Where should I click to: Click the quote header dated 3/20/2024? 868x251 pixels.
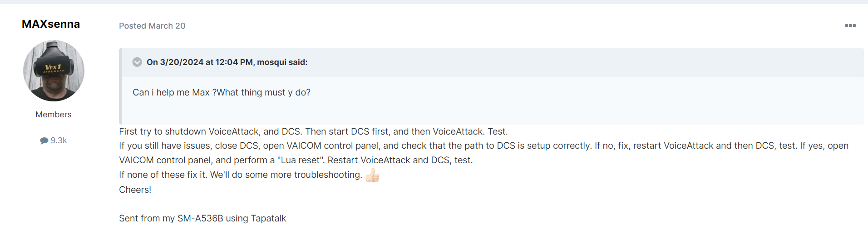227,62
